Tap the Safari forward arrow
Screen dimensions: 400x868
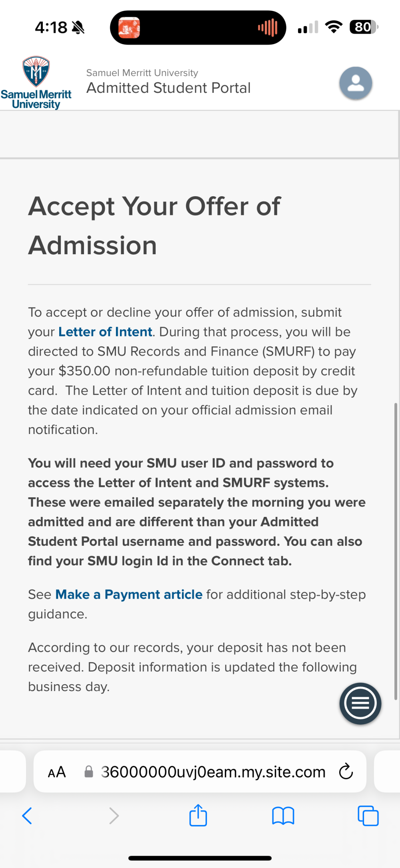(x=114, y=816)
